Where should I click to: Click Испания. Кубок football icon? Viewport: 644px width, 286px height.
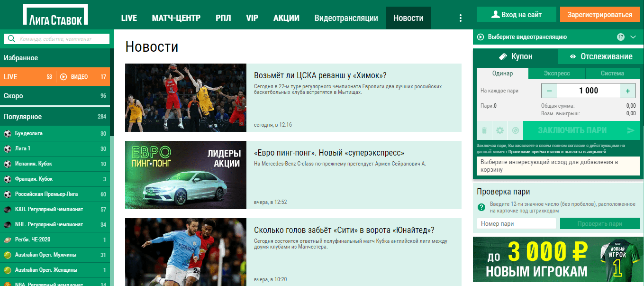8,164
